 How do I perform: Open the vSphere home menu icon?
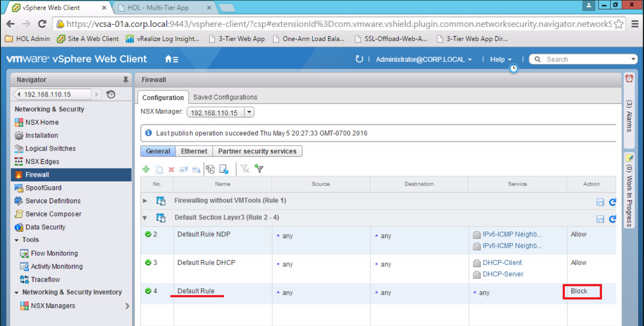171,59
